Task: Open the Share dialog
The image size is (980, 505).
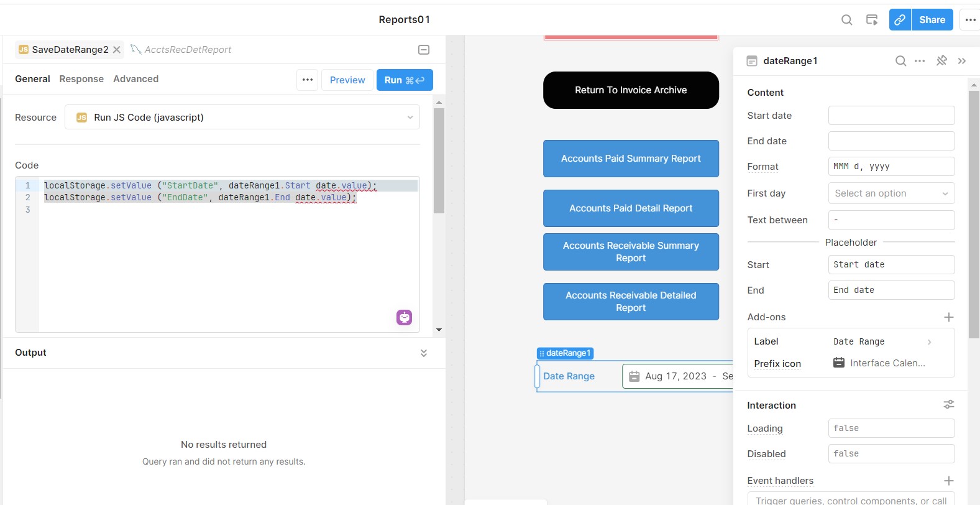Action: 932,20
